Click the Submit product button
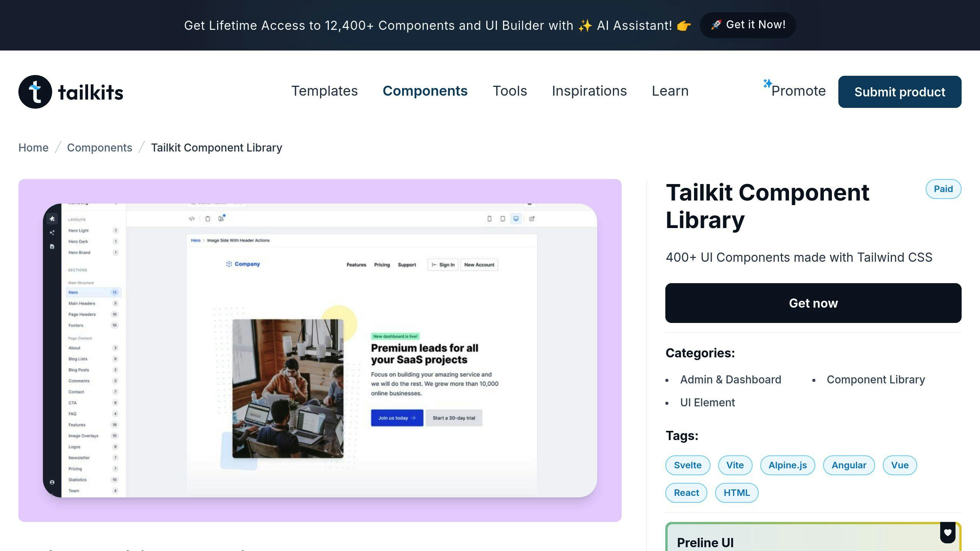Screen dimensions: 980x551 coord(900,91)
